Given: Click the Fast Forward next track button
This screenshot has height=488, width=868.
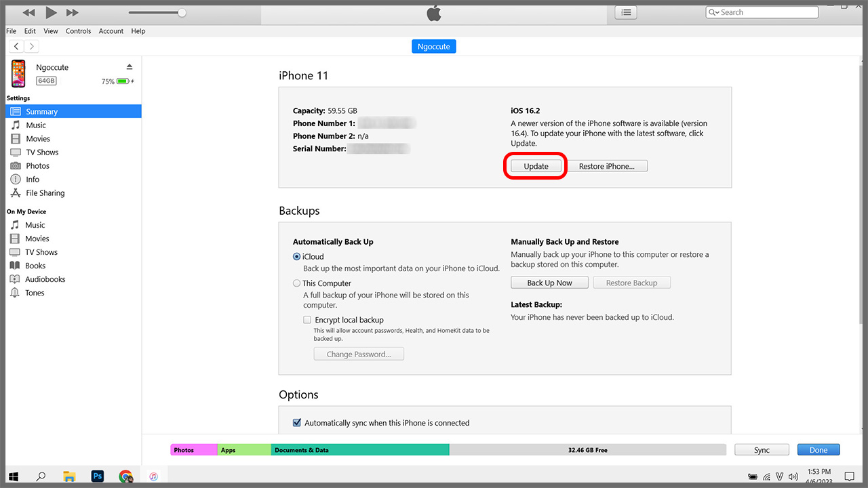Looking at the screenshot, I should (73, 13).
